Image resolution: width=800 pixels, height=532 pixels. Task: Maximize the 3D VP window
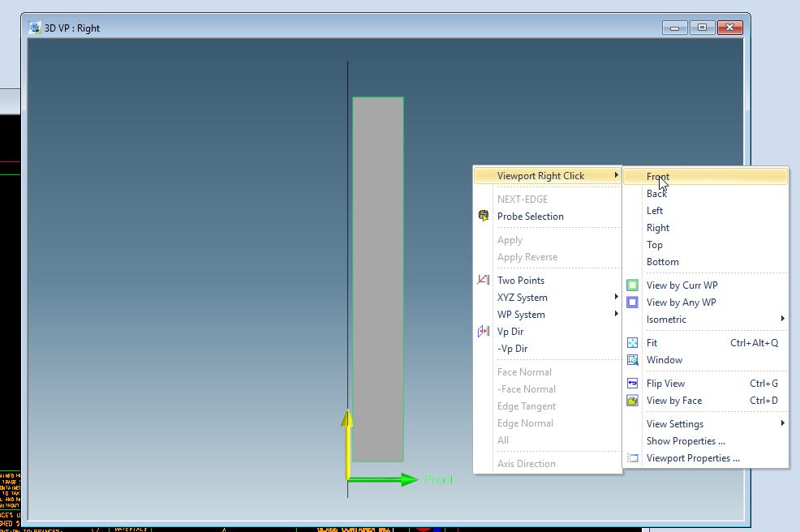point(702,28)
